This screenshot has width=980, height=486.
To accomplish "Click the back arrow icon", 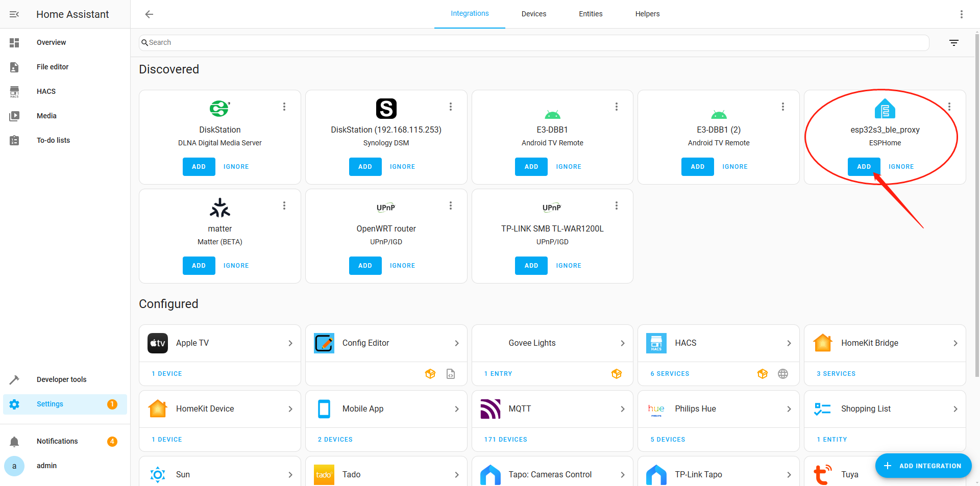I will point(149,14).
